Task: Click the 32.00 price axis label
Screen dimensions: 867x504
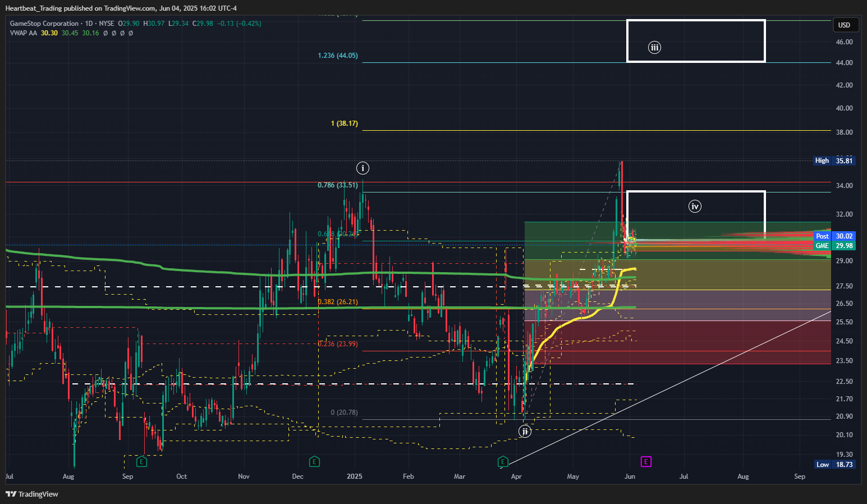Action: (844, 214)
